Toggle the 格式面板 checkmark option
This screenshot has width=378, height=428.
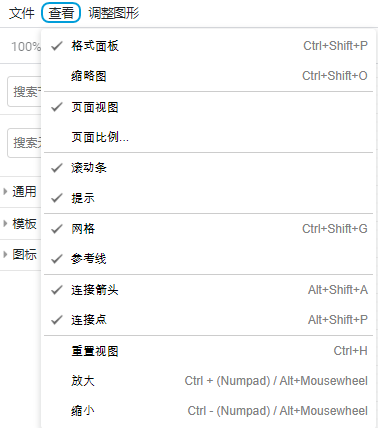tap(208, 46)
